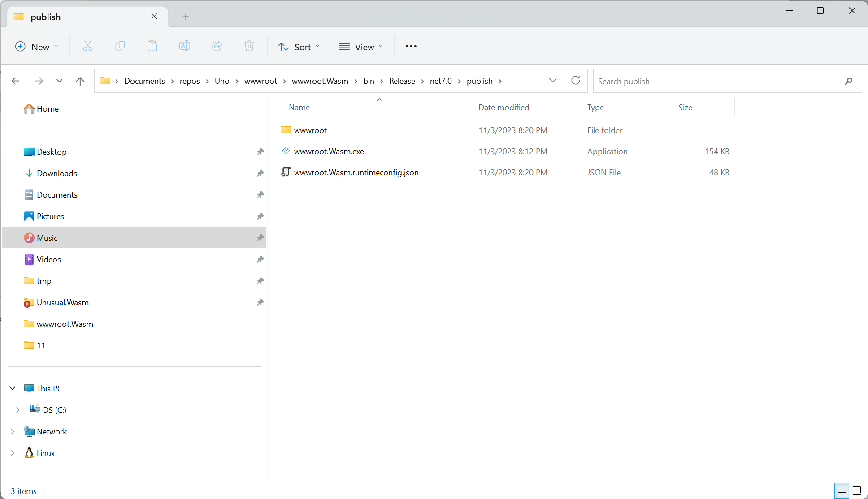868x499 pixels.
Task: Click the Copy icon in toolbar
Action: pos(120,46)
